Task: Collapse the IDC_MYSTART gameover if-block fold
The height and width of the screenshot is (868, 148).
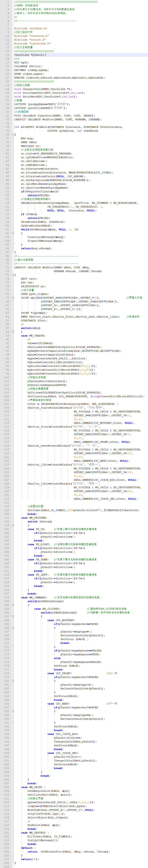Action: (x=13, y=628)
